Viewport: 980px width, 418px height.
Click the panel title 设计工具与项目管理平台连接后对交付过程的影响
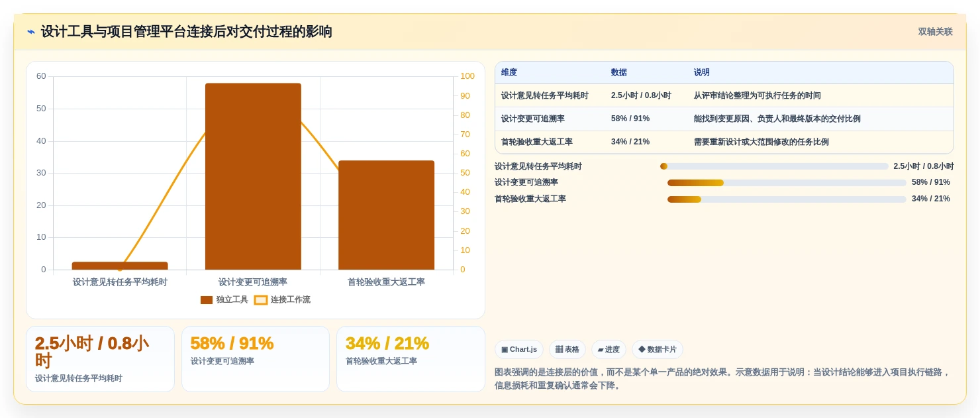pos(187,32)
